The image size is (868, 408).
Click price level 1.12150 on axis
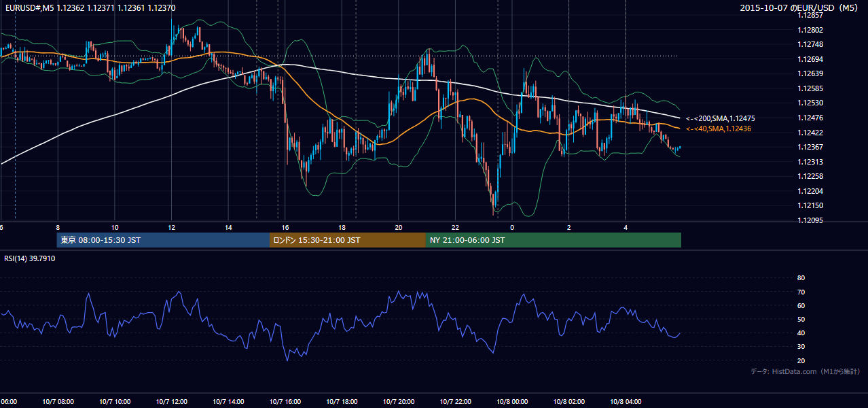811,205
